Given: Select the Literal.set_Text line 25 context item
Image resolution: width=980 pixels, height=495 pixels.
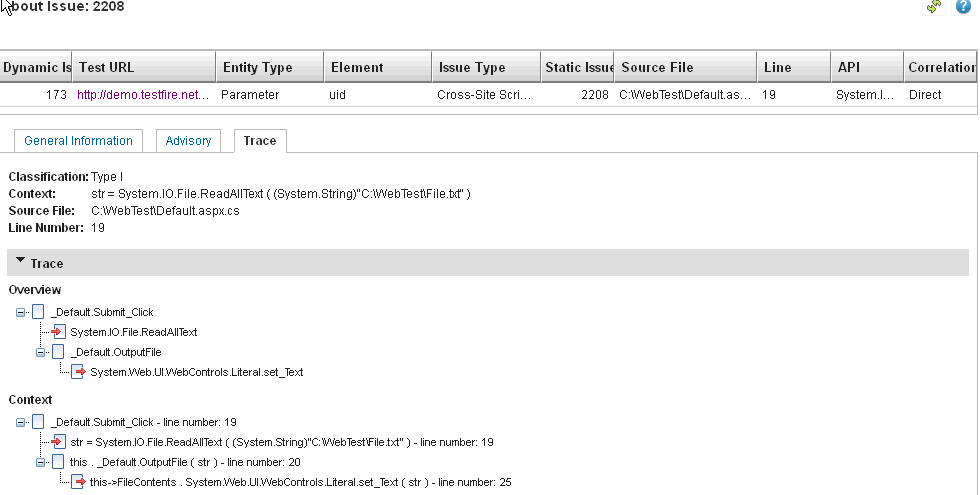Looking at the screenshot, I should [300, 482].
